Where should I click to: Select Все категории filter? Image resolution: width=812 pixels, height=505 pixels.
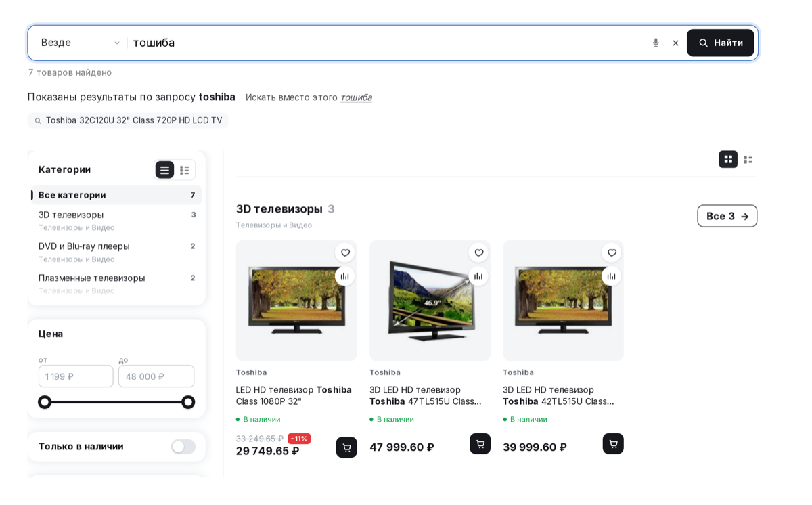point(116,195)
